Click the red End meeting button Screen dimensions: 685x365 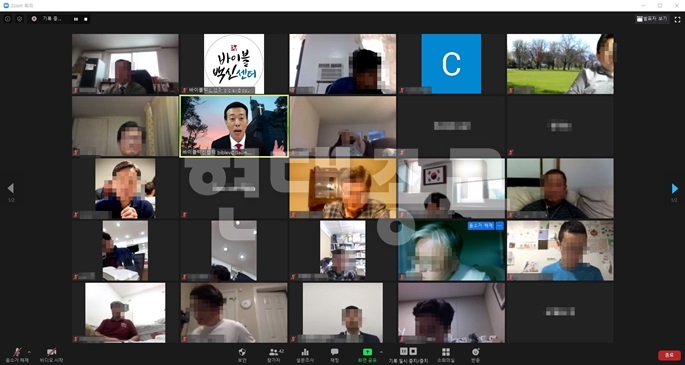[669, 355]
